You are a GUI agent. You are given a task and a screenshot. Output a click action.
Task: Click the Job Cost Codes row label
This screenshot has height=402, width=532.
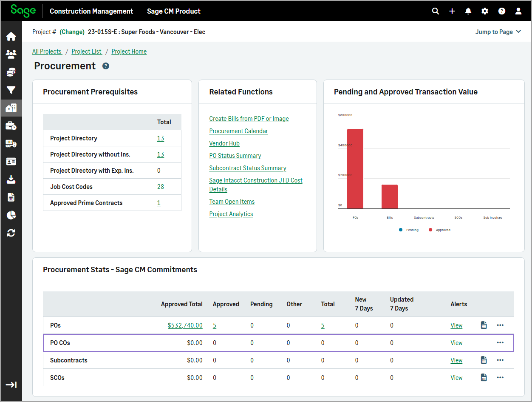tap(71, 187)
